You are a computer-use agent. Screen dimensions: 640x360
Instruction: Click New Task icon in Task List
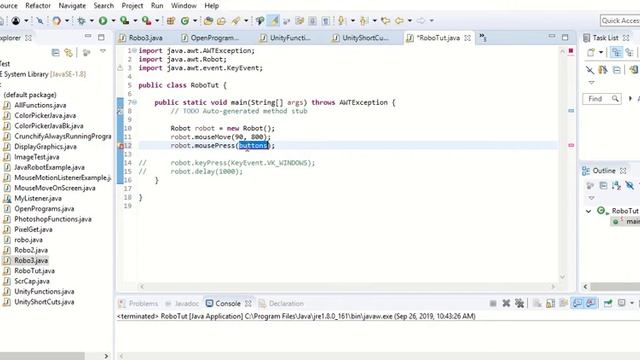pos(591,52)
